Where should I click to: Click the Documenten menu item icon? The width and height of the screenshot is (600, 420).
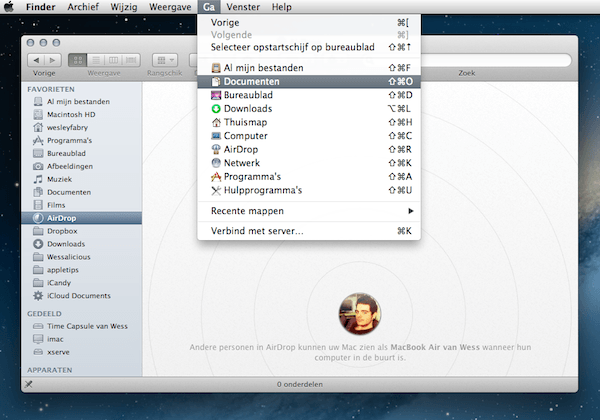click(216, 81)
